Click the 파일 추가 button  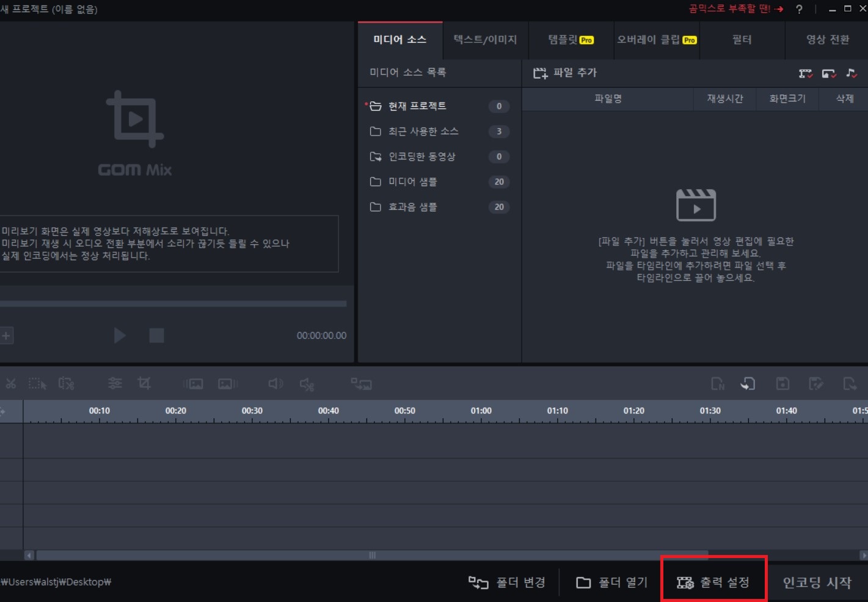pos(565,73)
